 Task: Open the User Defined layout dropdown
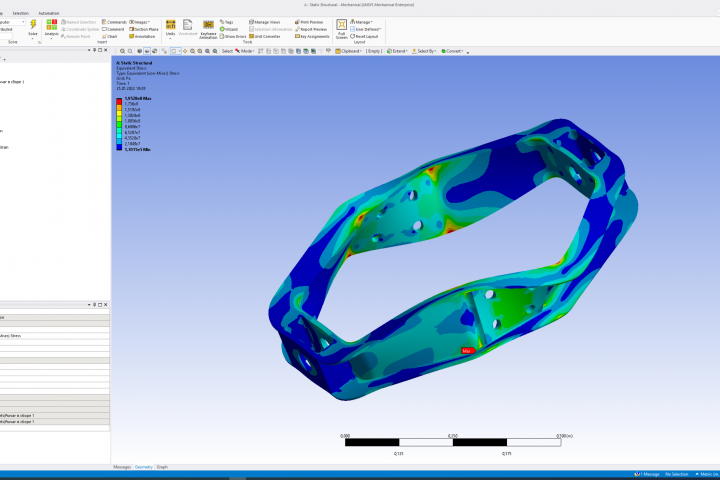366,29
